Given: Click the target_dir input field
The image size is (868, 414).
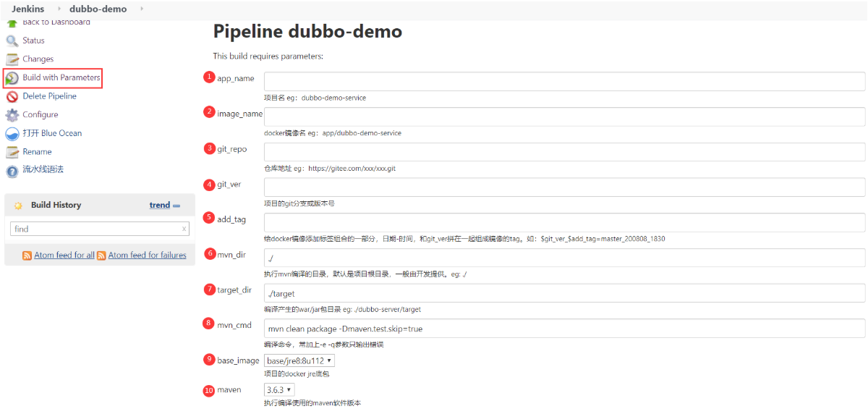Looking at the screenshot, I should [564, 293].
